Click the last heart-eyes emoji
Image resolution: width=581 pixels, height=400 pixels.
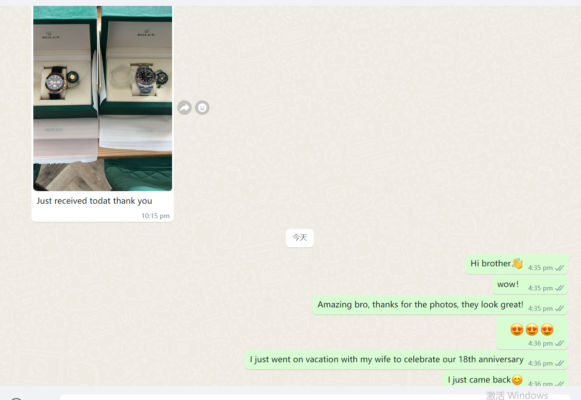coord(547,329)
